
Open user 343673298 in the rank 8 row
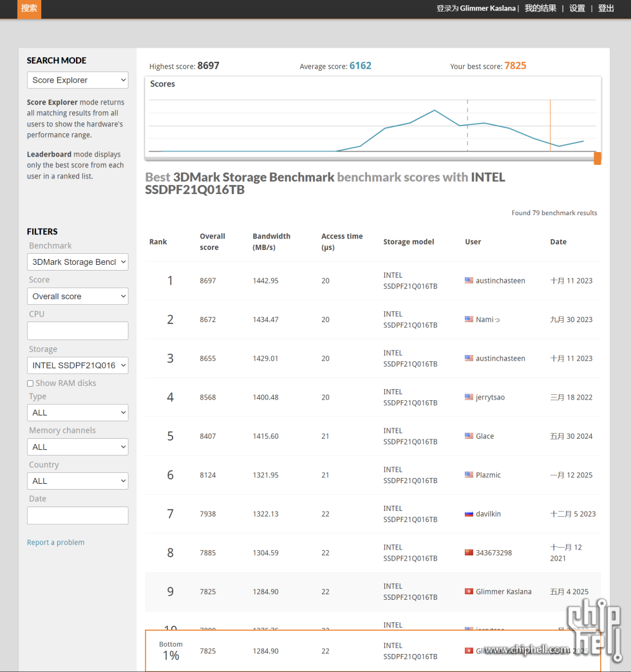[x=494, y=553]
